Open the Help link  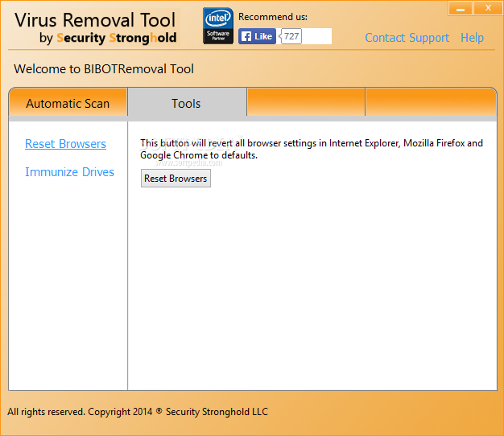472,38
